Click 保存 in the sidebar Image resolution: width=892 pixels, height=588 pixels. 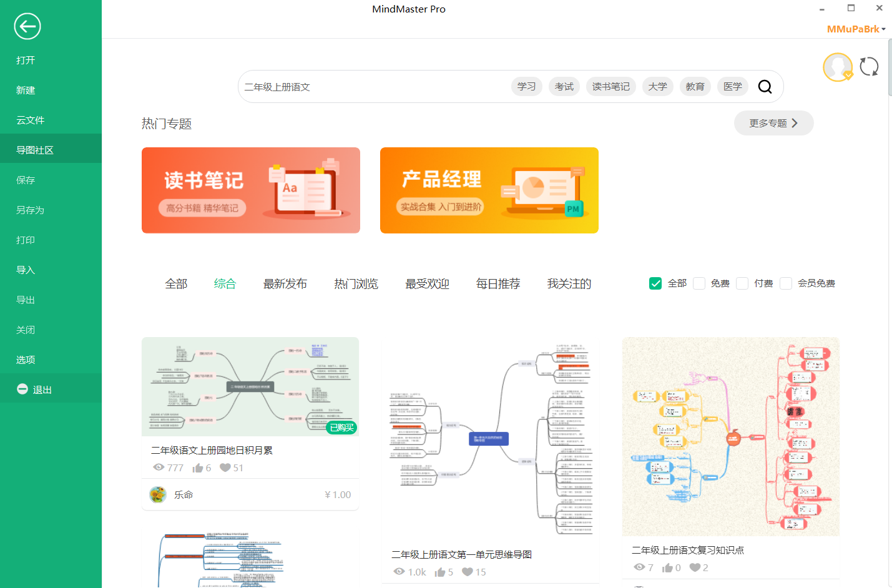click(x=51, y=180)
